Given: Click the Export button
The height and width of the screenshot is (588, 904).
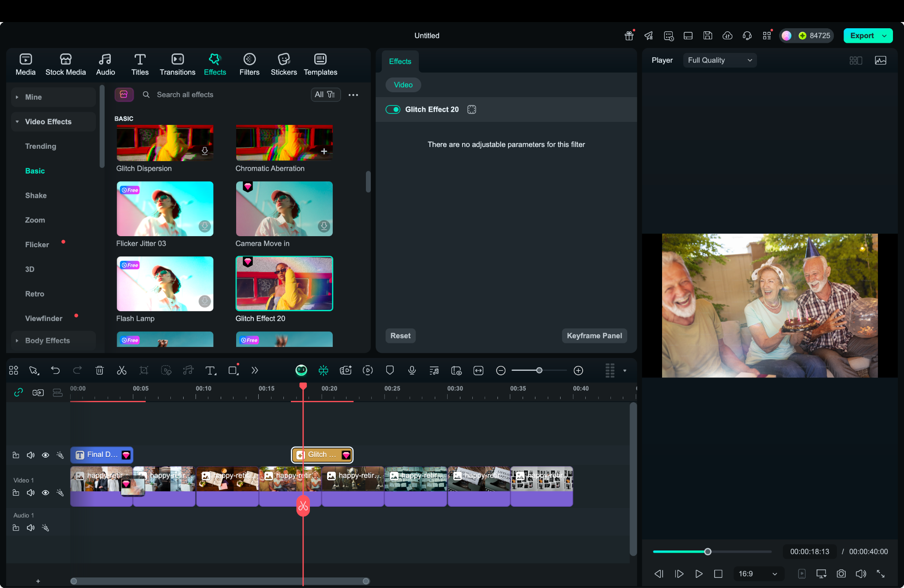Looking at the screenshot, I should click(862, 36).
